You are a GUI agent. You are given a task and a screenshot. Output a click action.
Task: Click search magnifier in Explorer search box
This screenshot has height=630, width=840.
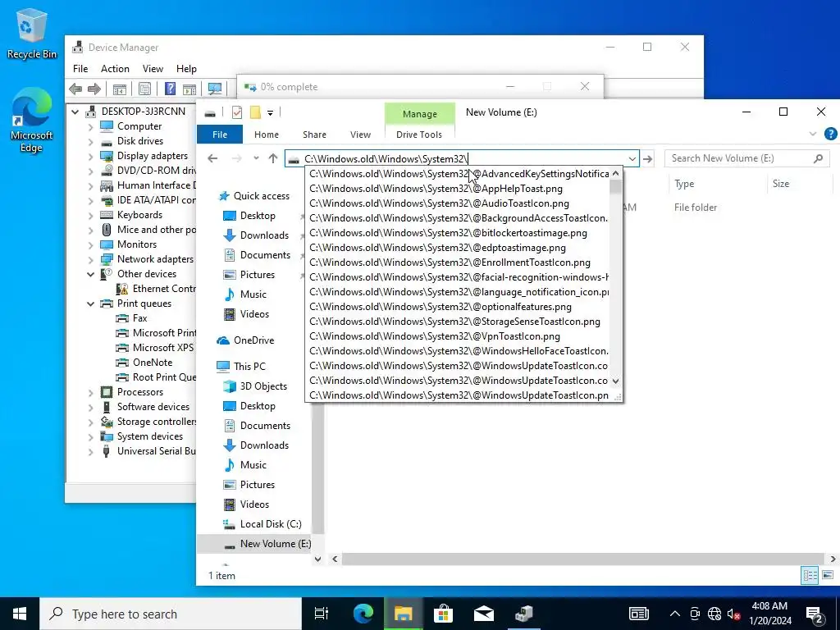(x=818, y=158)
